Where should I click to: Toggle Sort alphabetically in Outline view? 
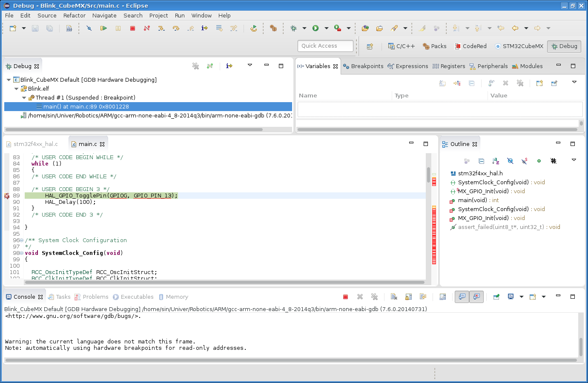click(496, 161)
